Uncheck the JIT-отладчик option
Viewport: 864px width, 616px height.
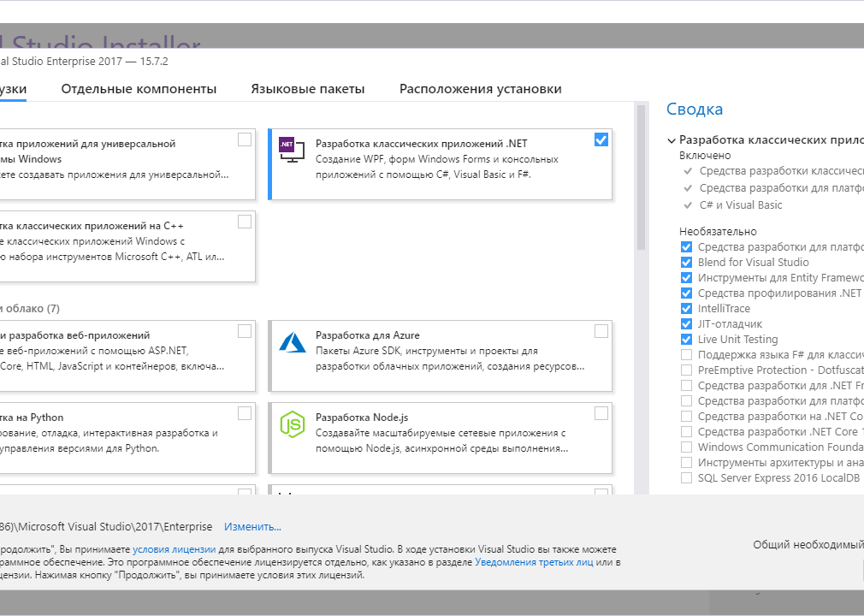pos(686,324)
